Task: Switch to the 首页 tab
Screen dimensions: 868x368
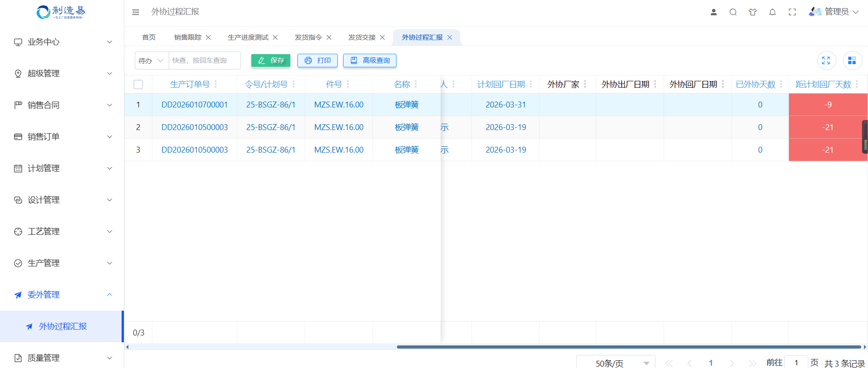Action: pyautogui.click(x=149, y=37)
